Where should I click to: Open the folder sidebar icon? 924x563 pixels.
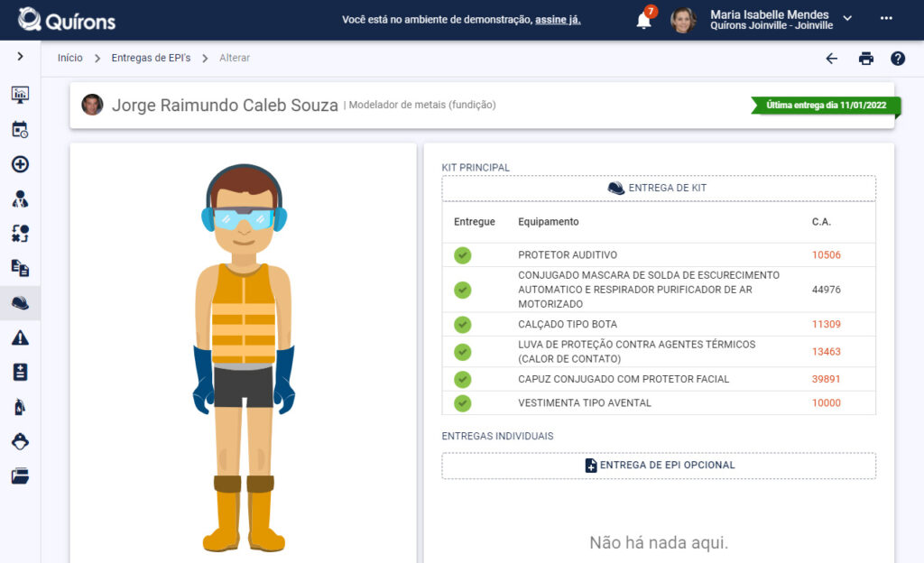point(20,475)
